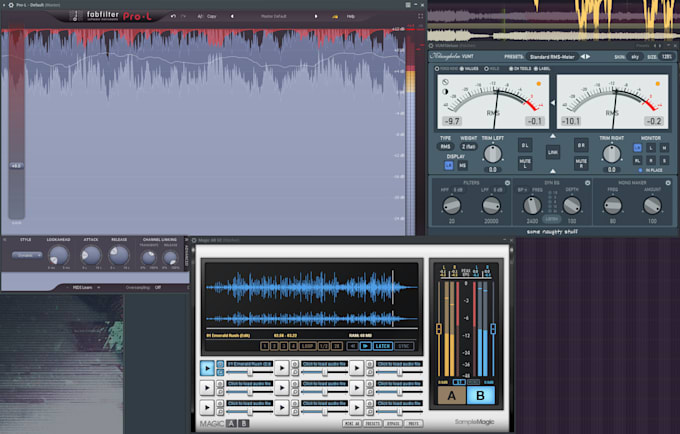
Task: Select next preset arrow in VUMT
Action: point(587,57)
